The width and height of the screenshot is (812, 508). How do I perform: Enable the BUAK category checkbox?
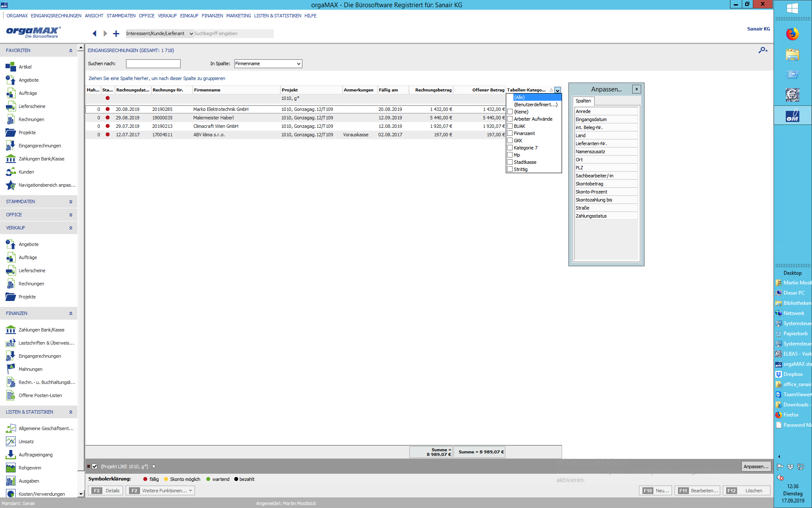(510, 126)
